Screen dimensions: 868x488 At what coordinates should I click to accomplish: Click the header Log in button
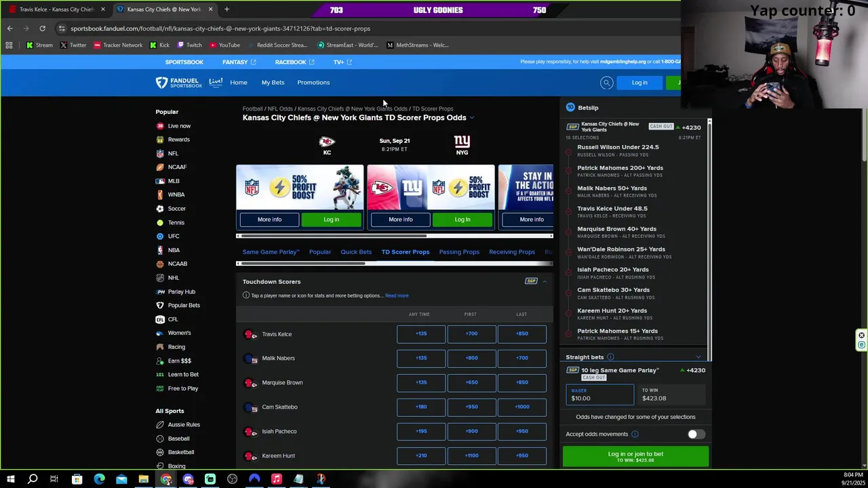[x=639, y=83]
